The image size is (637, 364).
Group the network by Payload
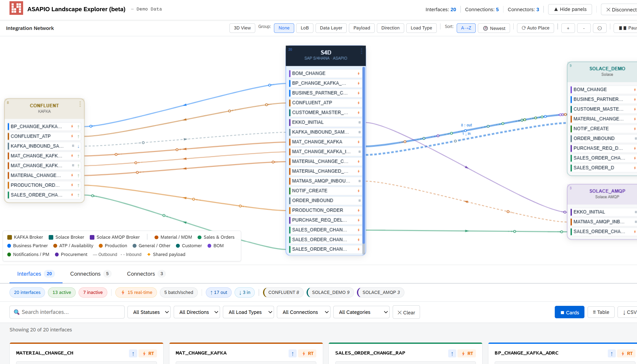tap(362, 28)
